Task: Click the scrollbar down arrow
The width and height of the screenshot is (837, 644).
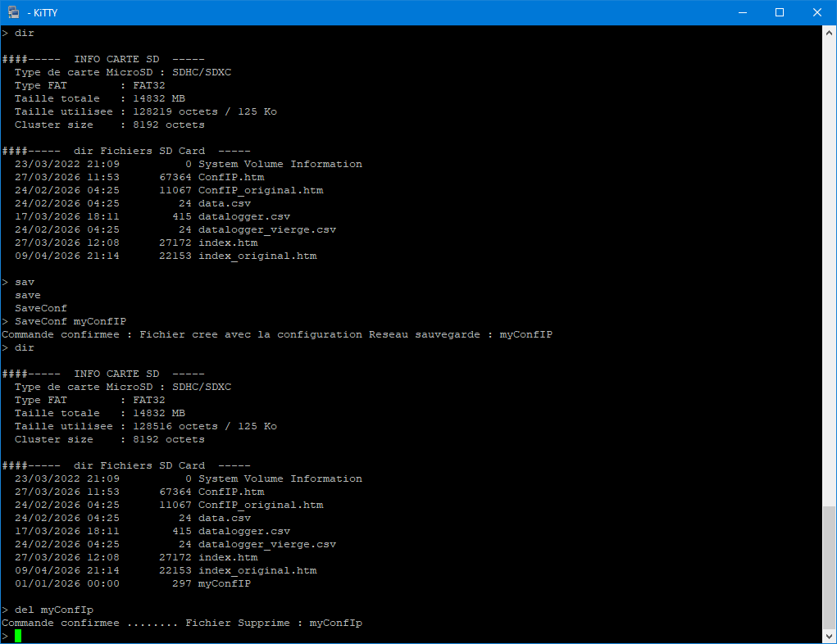Action: click(x=829, y=636)
